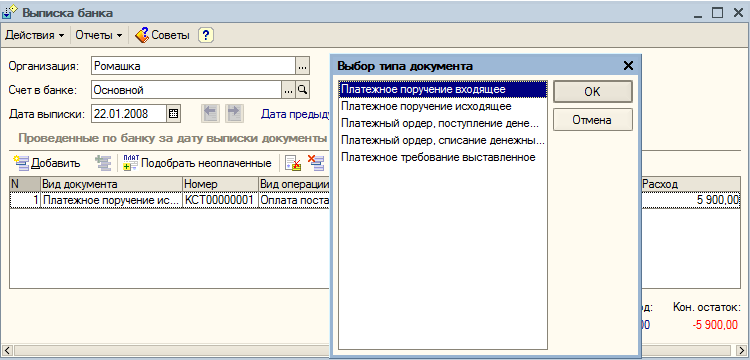
Task: Open the Действия menu
Action: tap(34, 35)
